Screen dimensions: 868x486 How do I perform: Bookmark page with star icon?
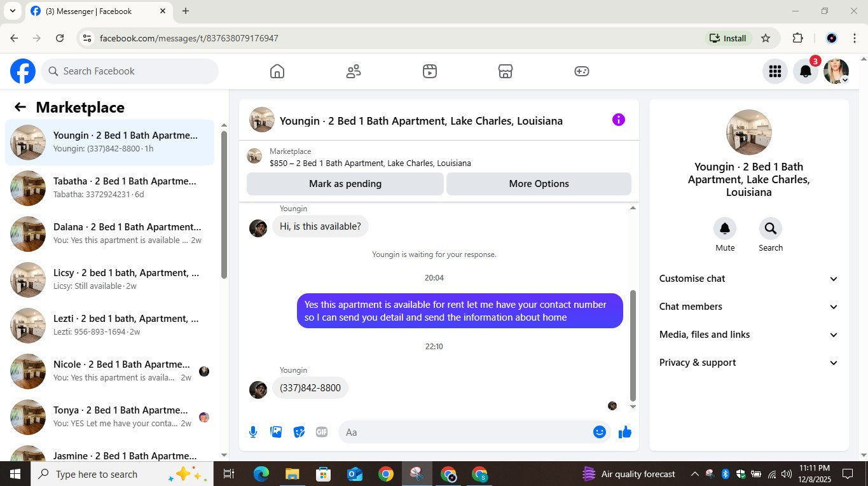[x=766, y=38]
